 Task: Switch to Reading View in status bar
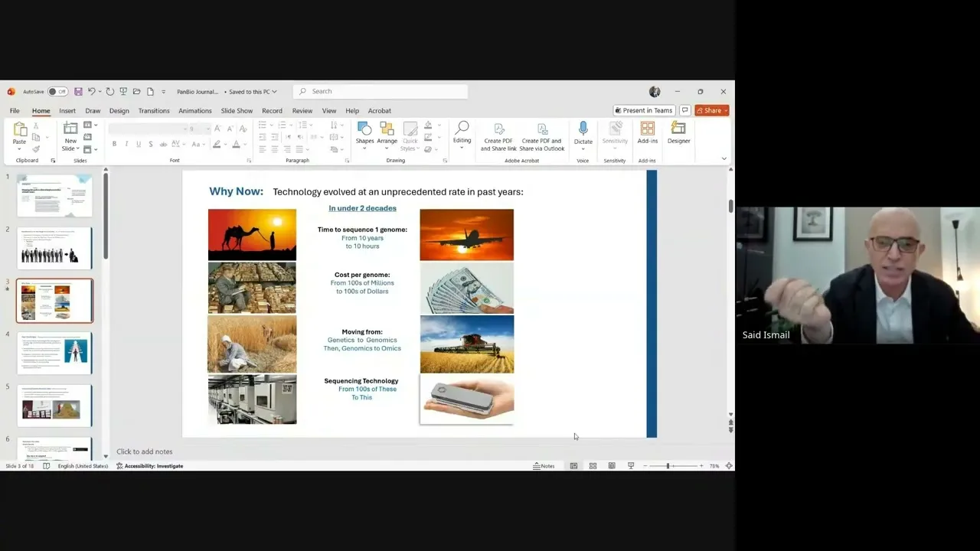pos(612,466)
